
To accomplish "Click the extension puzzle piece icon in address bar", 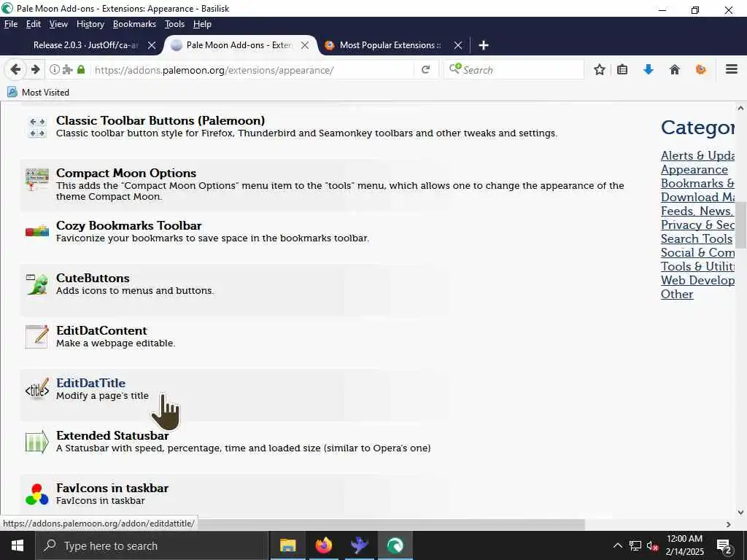I will [68, 69].
